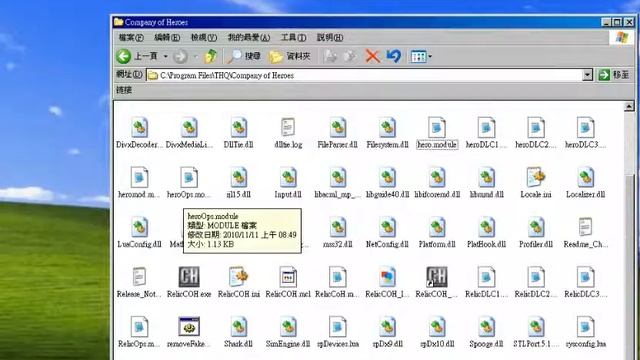
Task: Select the RelicDLC1 file
Action: click(x=487, y=282)
